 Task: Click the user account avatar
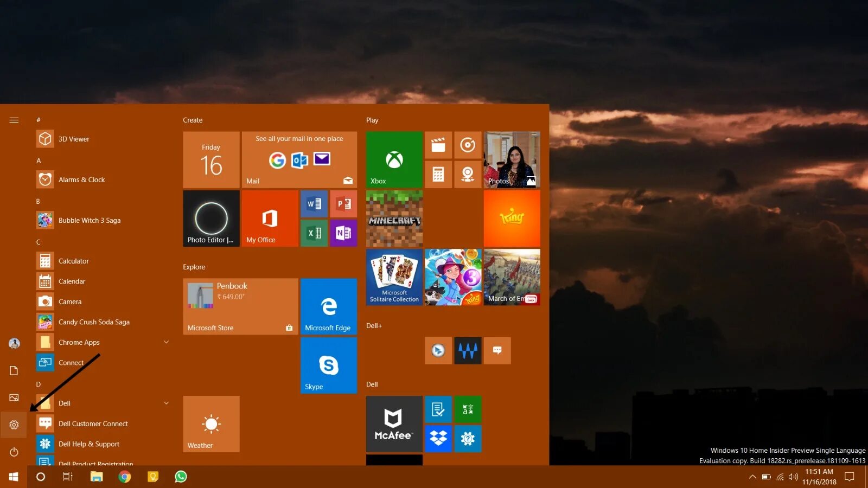pos(14,343)
